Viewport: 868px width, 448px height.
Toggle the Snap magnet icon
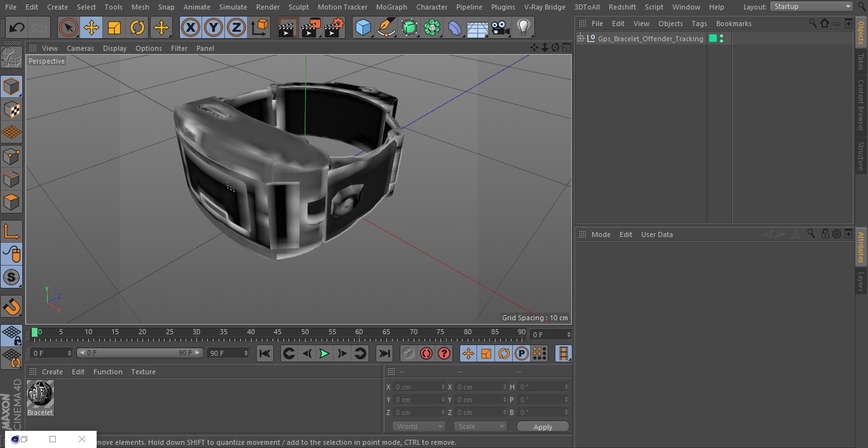(11, 307)
